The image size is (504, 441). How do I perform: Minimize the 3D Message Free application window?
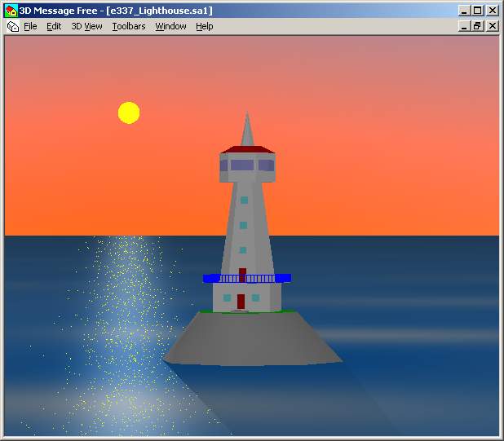(464, 11)
